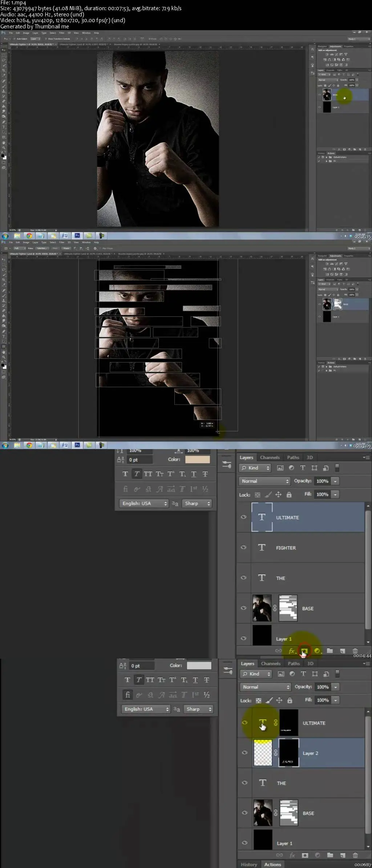Add layer mask in the 00:04:44 frame
The image size is (372, 868).
coord(304,651)
